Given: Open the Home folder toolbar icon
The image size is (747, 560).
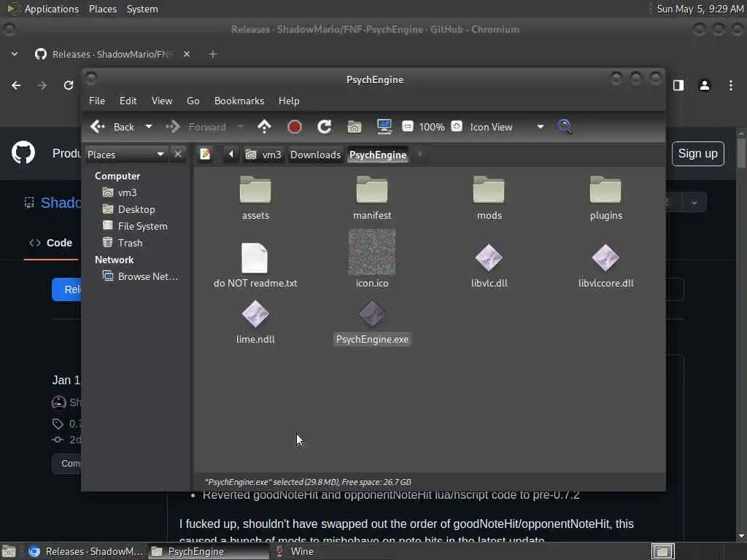Looking at the screenshot, I should [x=355, y=127].
